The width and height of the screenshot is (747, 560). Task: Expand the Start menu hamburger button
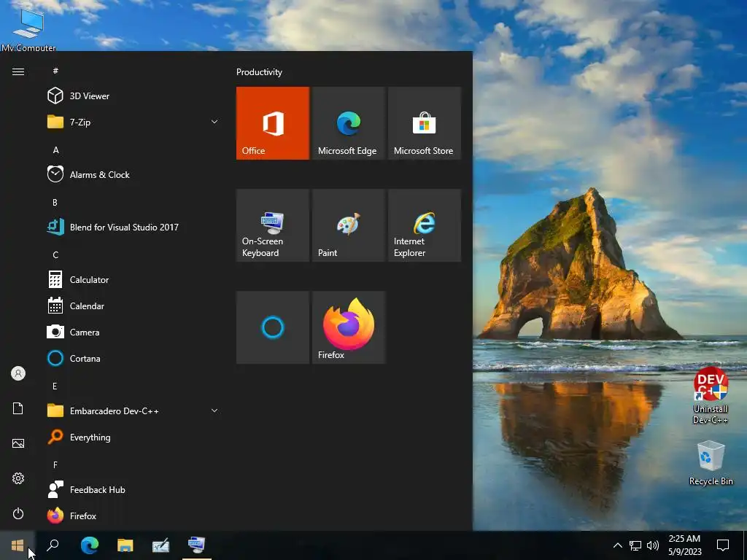point(18,72)
